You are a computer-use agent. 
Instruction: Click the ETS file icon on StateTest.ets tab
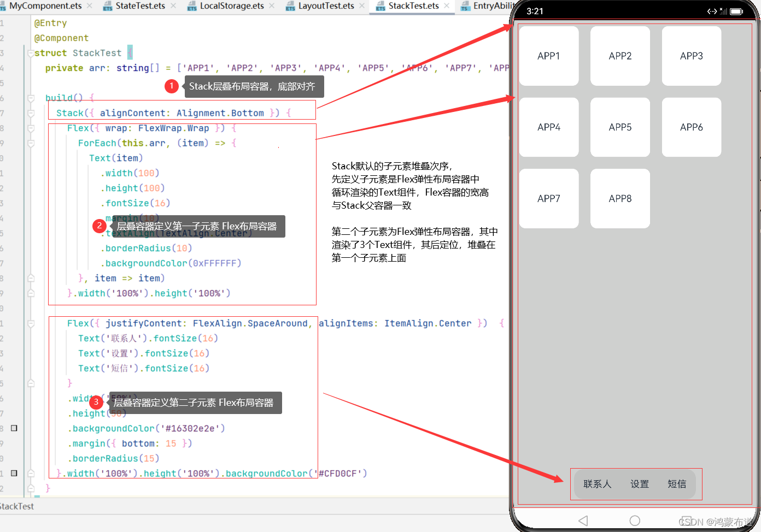point(108,6)
